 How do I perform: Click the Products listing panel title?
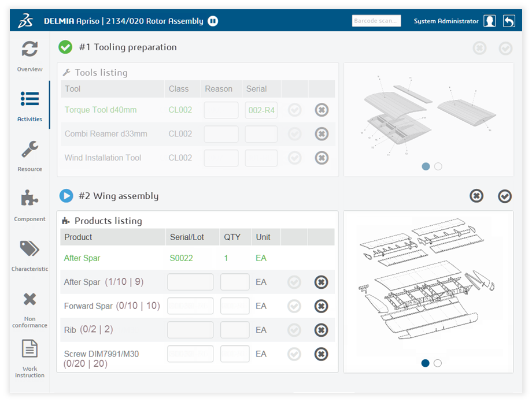pyautogui.click(x=108, y=221)
